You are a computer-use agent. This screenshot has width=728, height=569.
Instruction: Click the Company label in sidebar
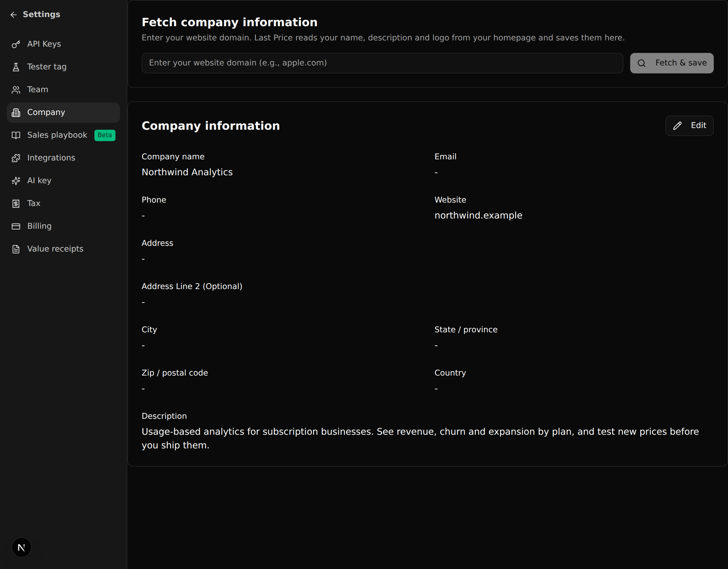tap(46, 112)
